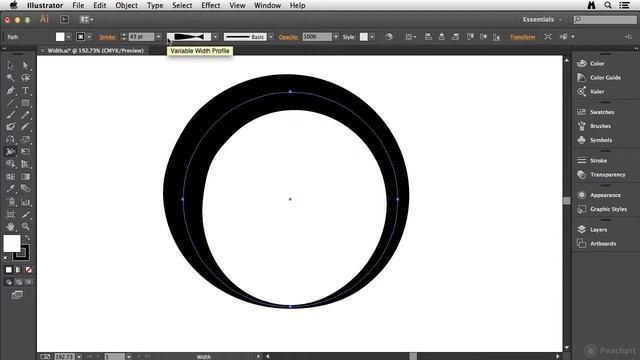The width and height of the screenshot is (640, 360).
Task: Select the Zoom tool
Action: [25, 227]
